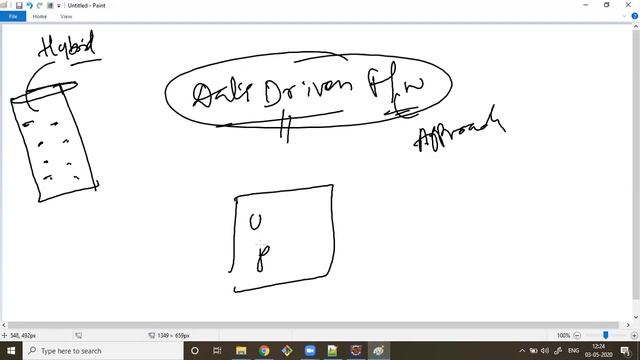Open the File menu
This screenshot has width=640, height=360.
coord(13,17)
